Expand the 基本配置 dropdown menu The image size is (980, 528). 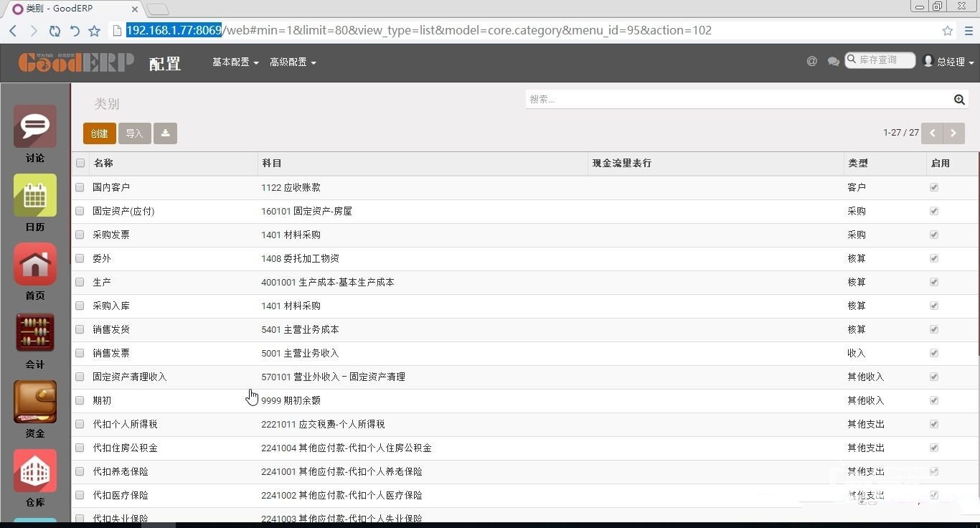[x=235, y=62]
